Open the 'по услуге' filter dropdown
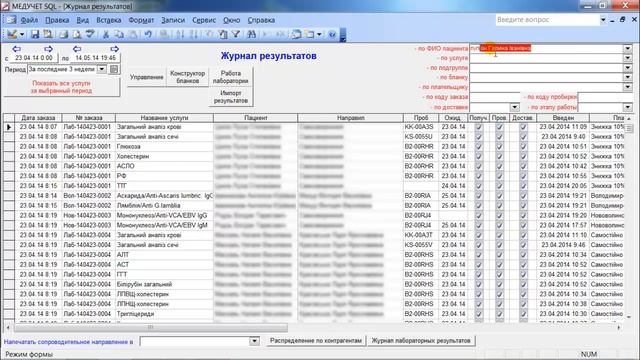 click(628, 58)
